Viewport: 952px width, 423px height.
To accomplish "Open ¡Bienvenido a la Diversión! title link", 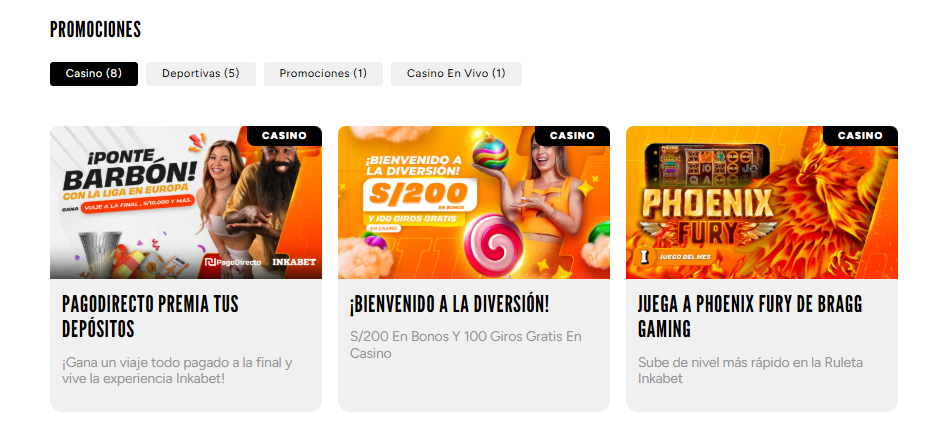I will [x=449, y=304].
